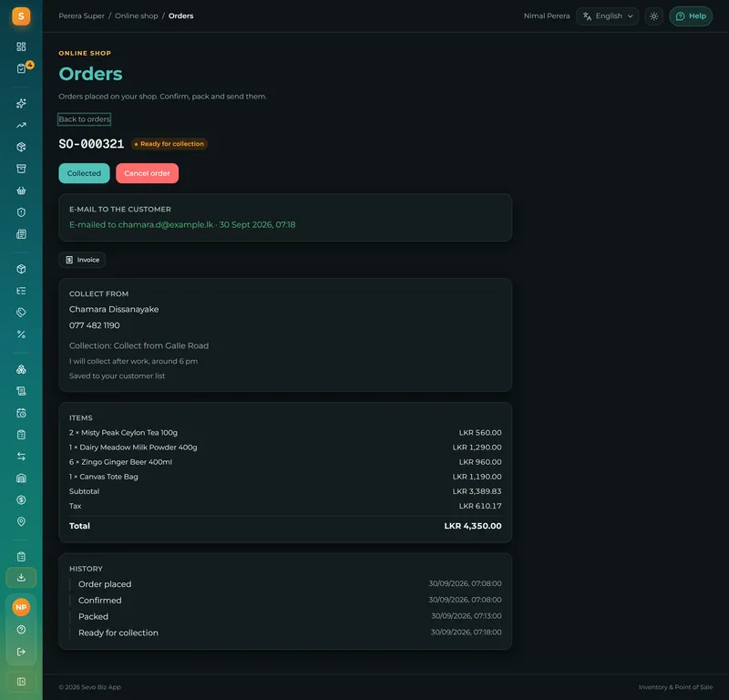Viewport: 729px width, 700px height.
Task: Click the Ready for collection status badge
Action: (x=169, y=144)
